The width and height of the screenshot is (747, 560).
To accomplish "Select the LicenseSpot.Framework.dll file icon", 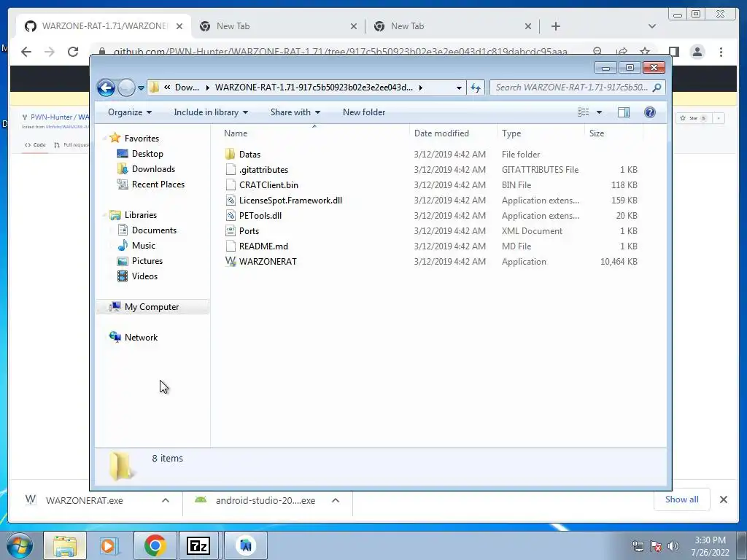I will click(x=231, y=201).
